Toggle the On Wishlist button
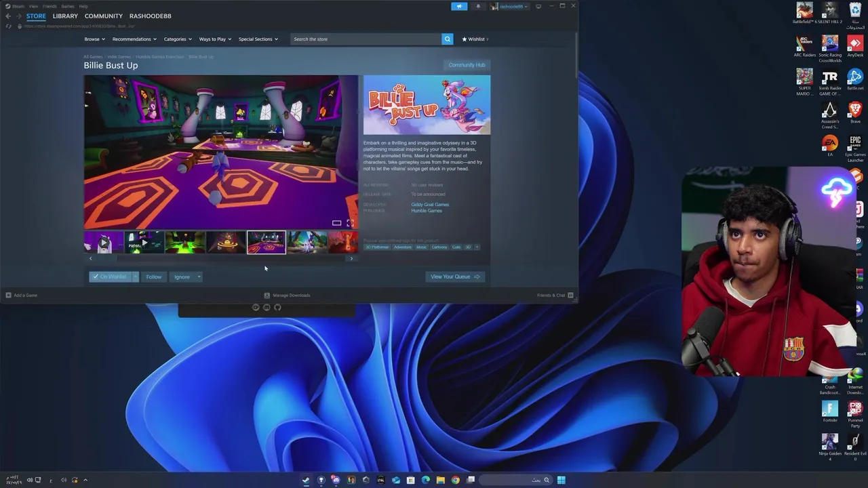This screenshot has width=868, height=488. (110, 277)
